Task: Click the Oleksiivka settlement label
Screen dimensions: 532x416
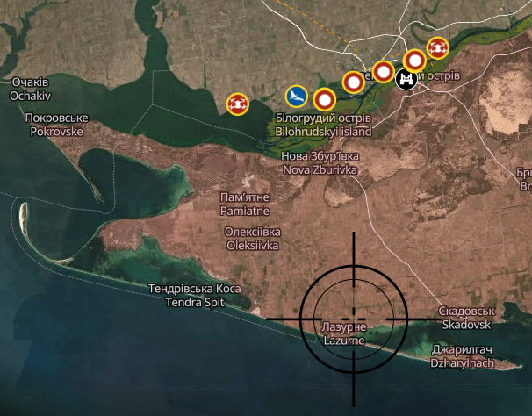Action: pyautogui.click(x=253, y=239)
